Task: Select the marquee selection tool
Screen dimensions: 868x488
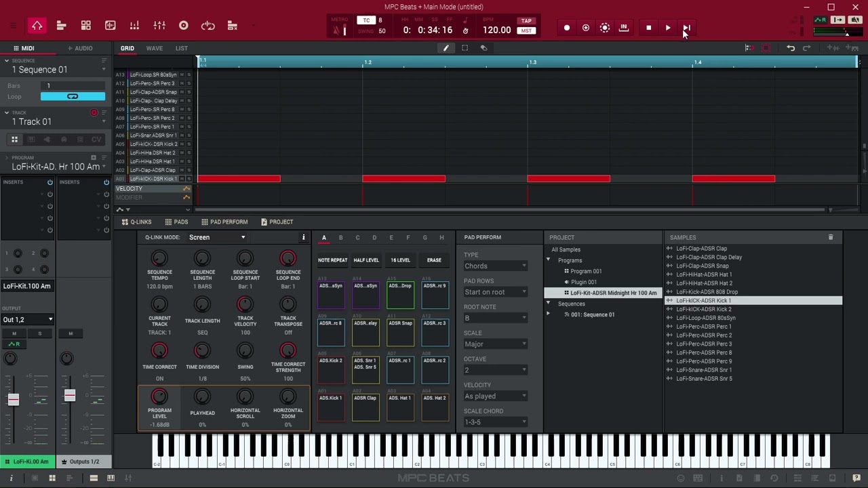Action: (465, 48)
